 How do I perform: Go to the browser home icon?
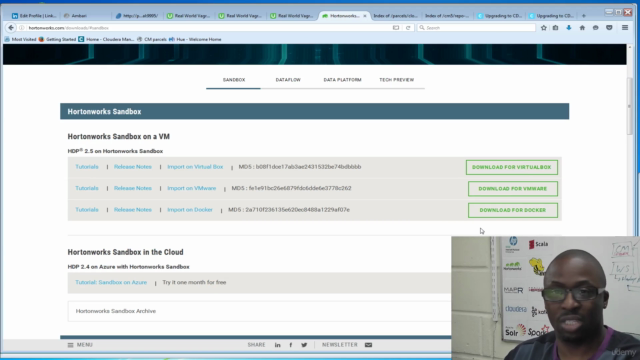[582, 28]
